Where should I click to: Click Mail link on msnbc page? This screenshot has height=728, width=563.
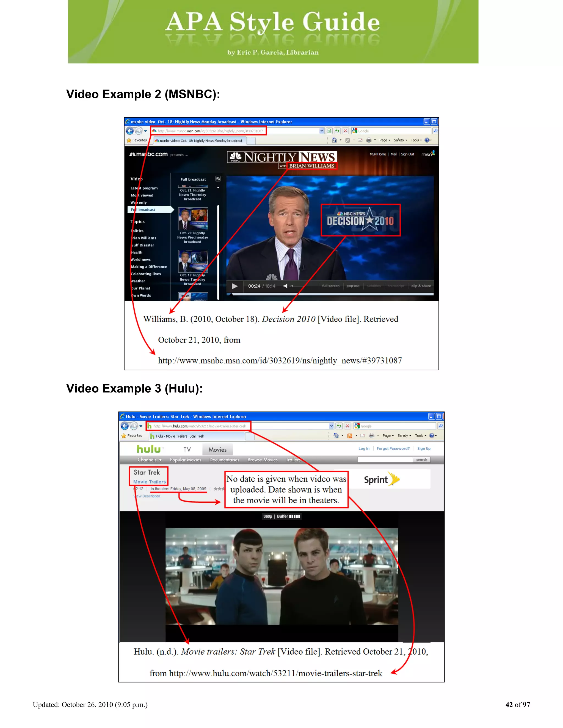coord(394,154)
